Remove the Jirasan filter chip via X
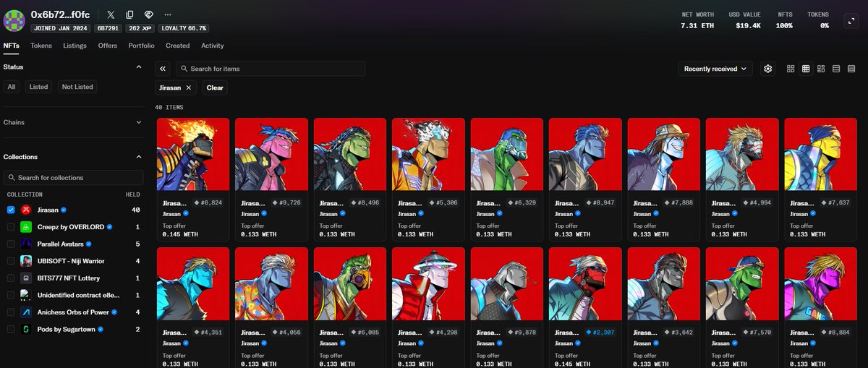This screenshot has height=368, width=868. click(189, 87)
